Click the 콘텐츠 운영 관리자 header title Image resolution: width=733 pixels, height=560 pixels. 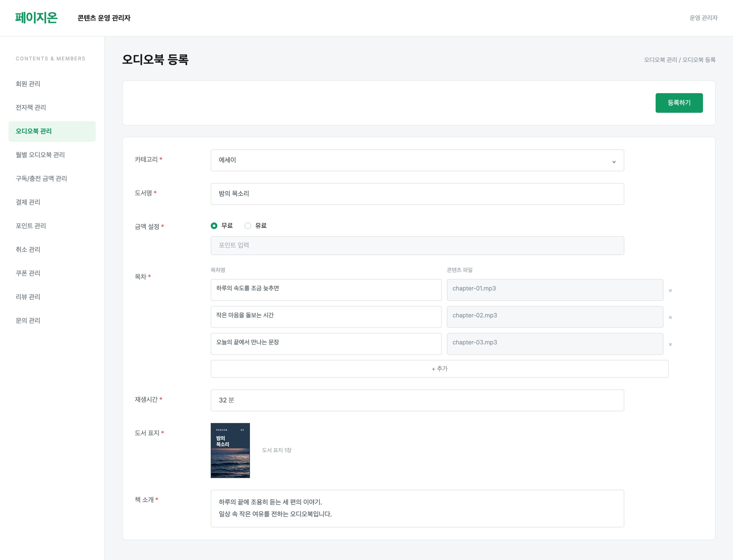tap(104, 18)
